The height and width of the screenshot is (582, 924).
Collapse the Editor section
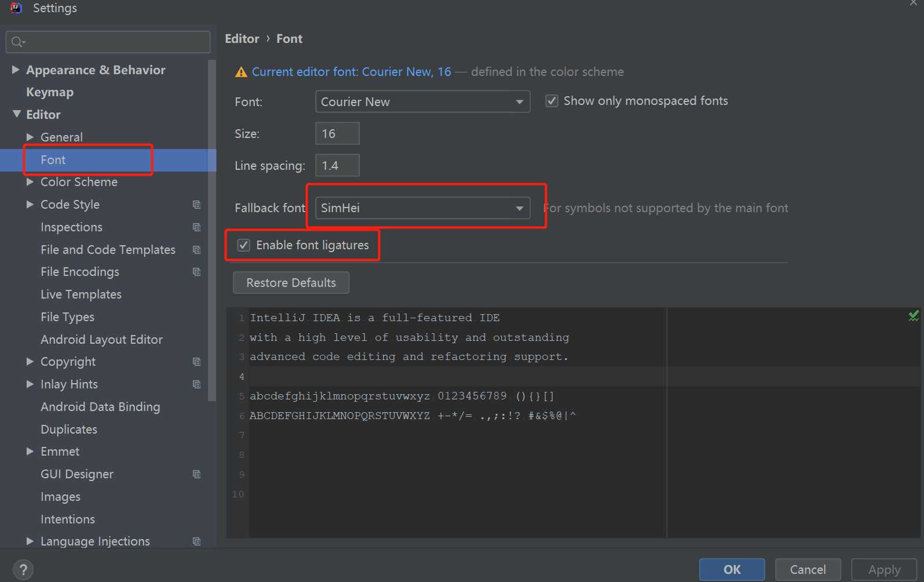(x=16, y=114)
